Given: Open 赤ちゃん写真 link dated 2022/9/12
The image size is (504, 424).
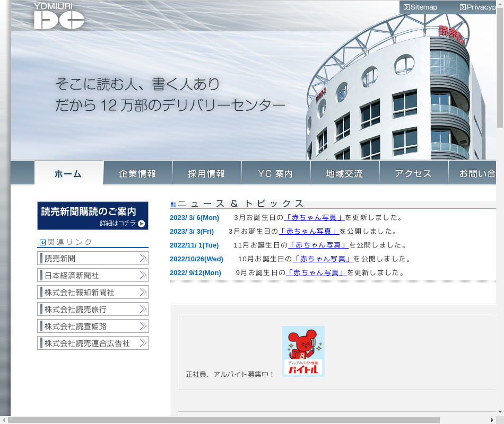Looking at the screenshot, I should [x=316, y=273].
